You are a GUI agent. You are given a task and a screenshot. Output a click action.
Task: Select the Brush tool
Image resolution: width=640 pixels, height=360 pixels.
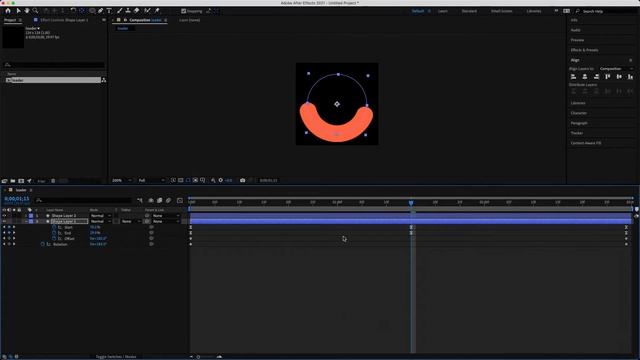click(x=120, y=11)
